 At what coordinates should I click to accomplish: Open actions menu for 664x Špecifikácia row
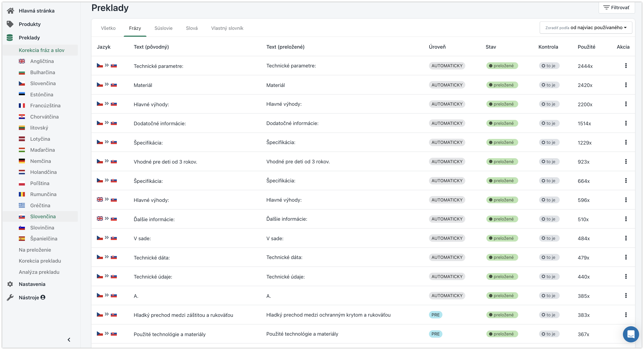click(x=626, y=180)
